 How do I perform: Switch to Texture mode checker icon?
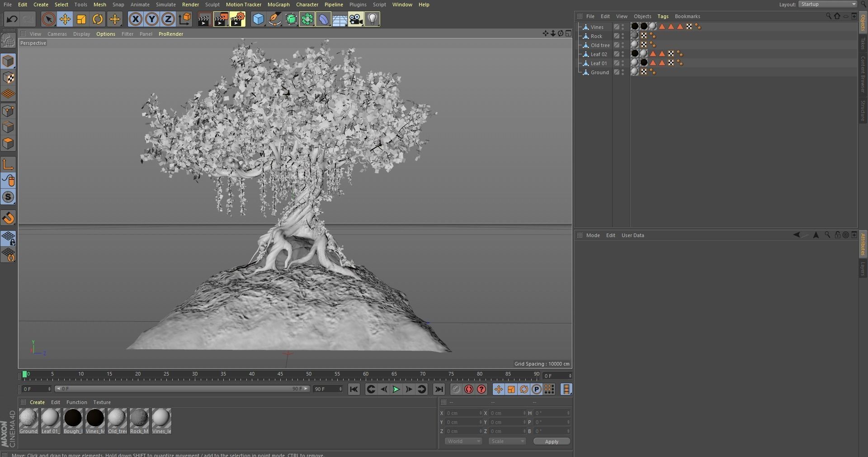pos(8,78)
